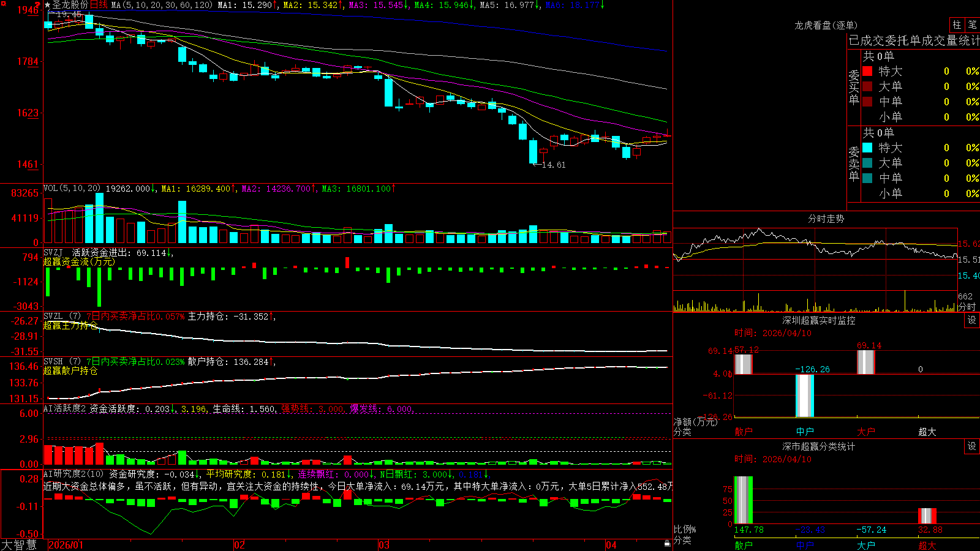This screenshot has height=551, width=980.
Task: Click the 日线 period label
Action: coord(99,5)
